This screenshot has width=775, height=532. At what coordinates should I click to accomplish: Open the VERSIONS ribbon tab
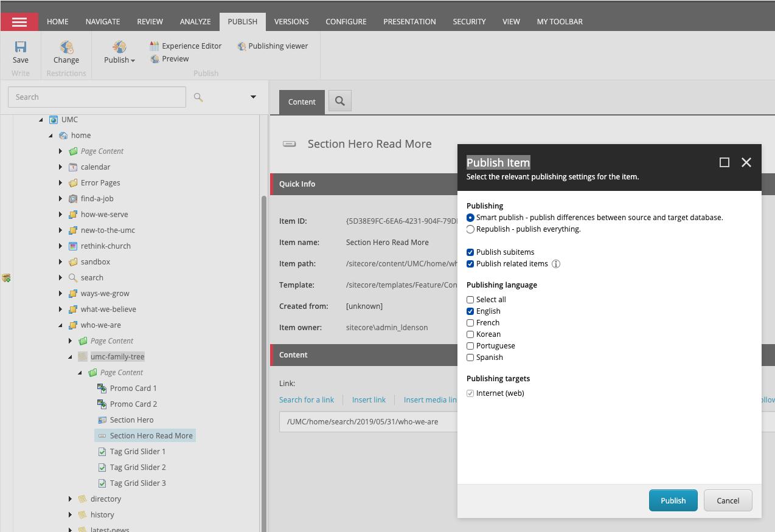[291, 22]
